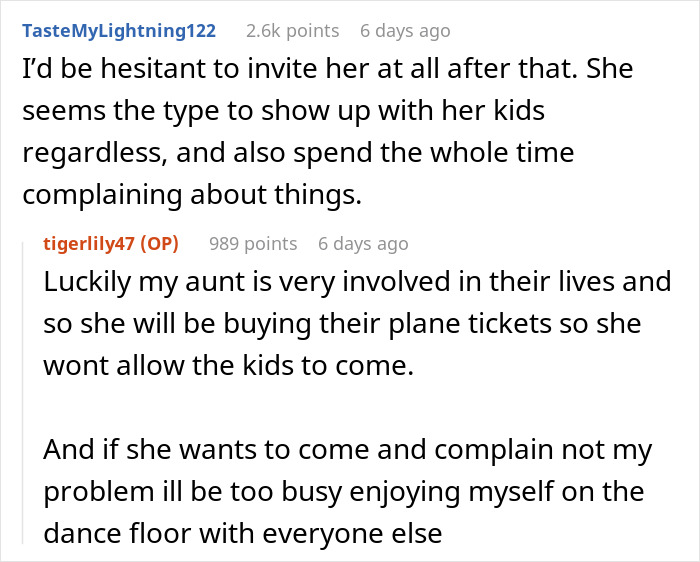This screenshot has width=700, height=562.
Task: Click the line "problem ill be too busy enjoying"
Action: [x=344, y=491]
